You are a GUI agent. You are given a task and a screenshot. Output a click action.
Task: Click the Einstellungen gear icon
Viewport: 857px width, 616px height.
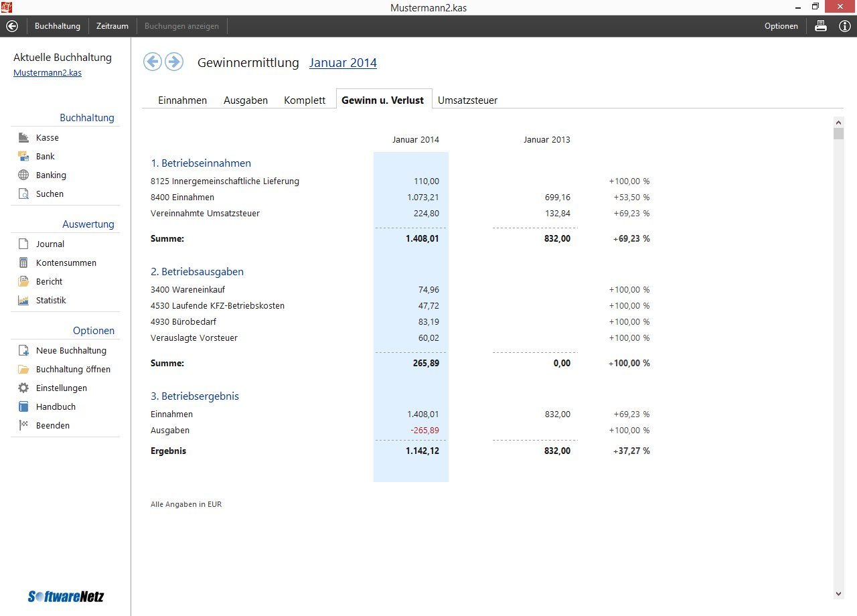23,388
